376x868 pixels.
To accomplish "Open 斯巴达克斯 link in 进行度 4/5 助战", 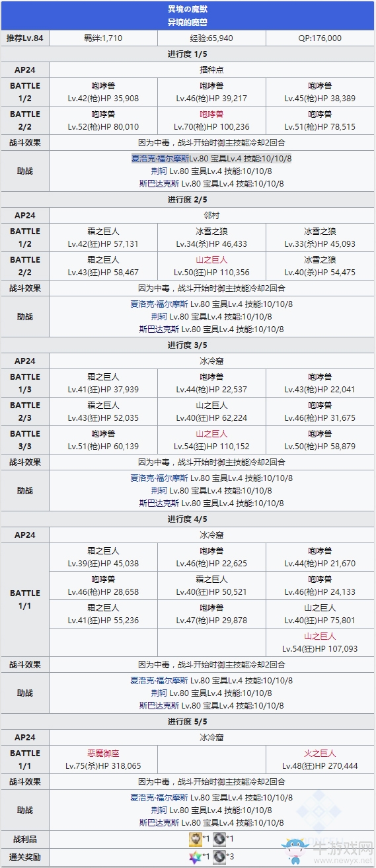I will 159,705.
